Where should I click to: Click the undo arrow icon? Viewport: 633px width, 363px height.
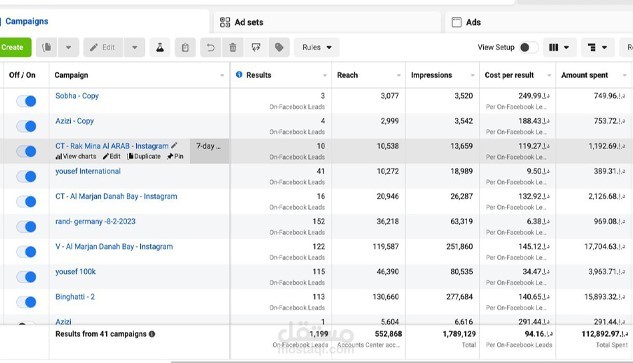point(210,47)
